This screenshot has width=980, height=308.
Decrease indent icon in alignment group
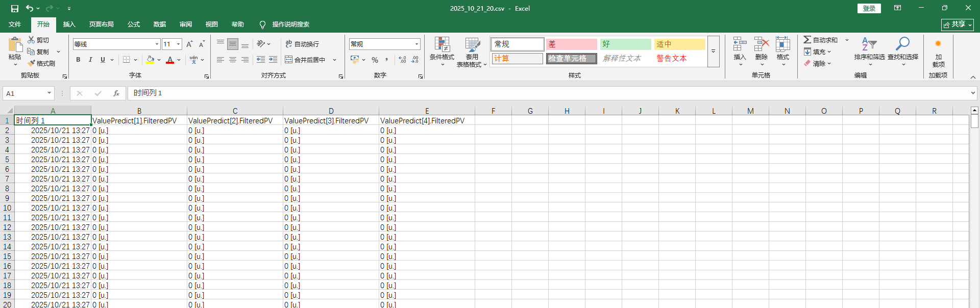(x=261, y=60)
